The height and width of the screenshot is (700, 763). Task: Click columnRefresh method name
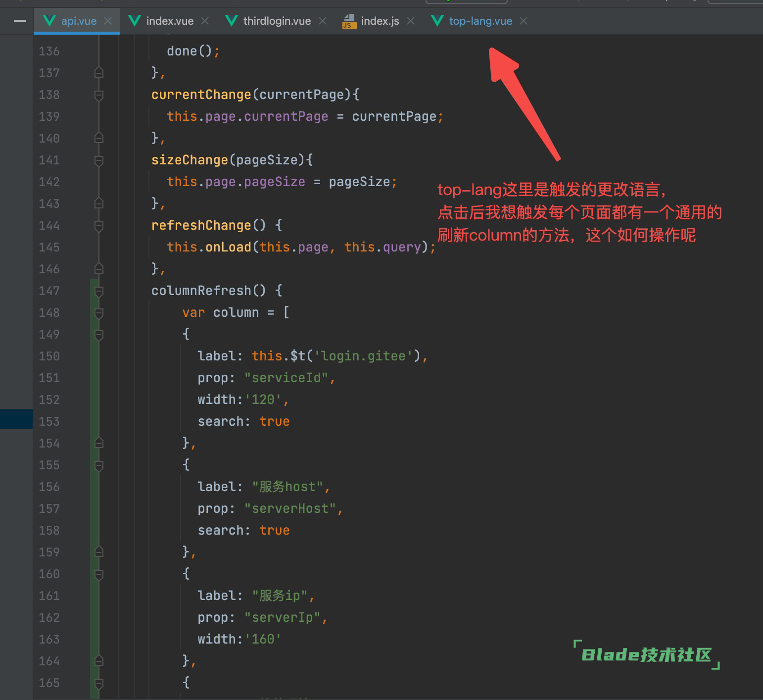pyautogui.click(x=201, y=291)
